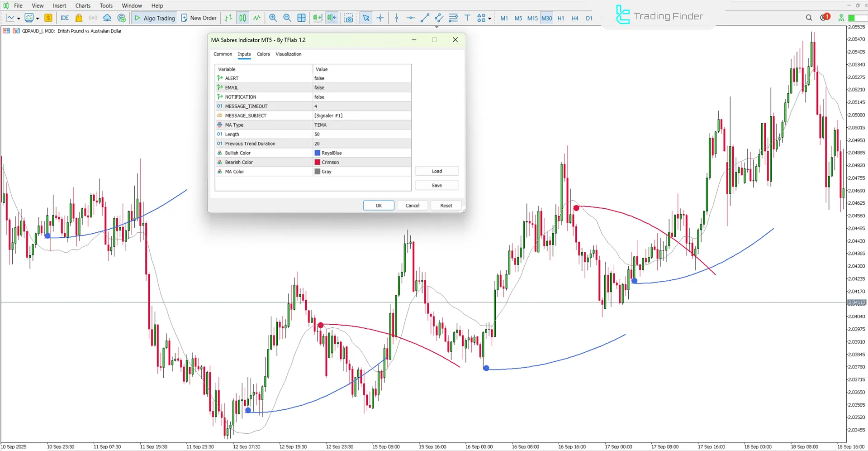Expand the shapes tool dropdown
This screenshot has width=868, height=451.
(490, 19)
